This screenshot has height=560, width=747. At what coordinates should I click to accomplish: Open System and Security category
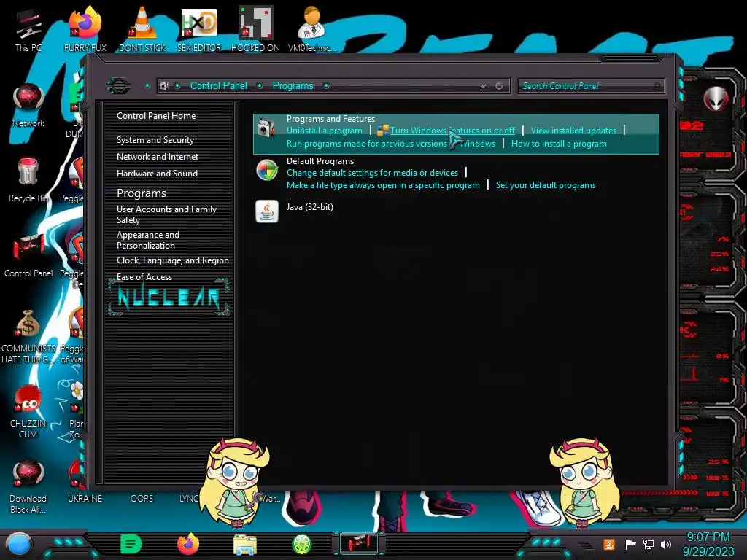click(155, 140)
